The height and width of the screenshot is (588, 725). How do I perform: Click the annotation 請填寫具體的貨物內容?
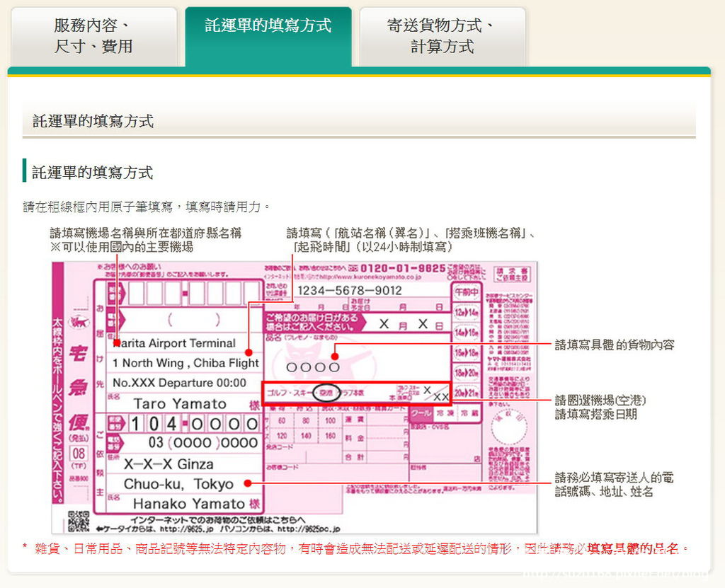pos(615,345)
